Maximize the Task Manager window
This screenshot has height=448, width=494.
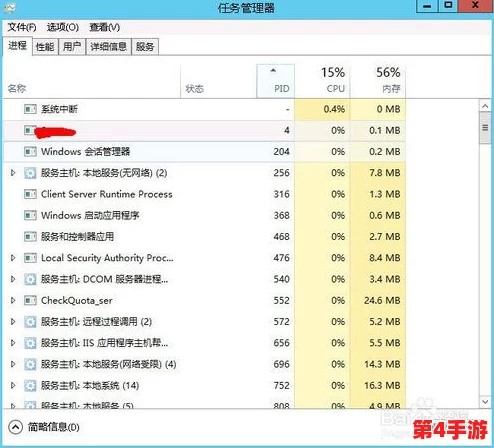click(448, 6)
